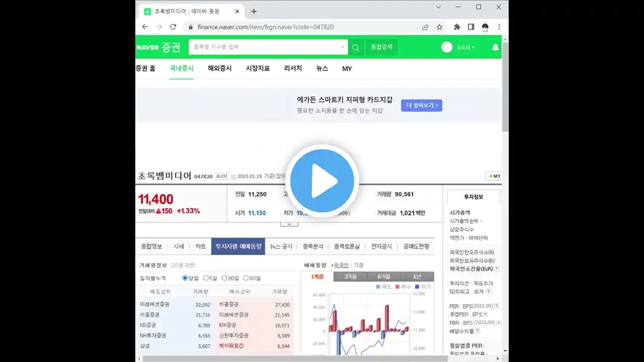644x362 pixels.
Task: Click the magnifier search icon
Action: click(x=356, y=47)
